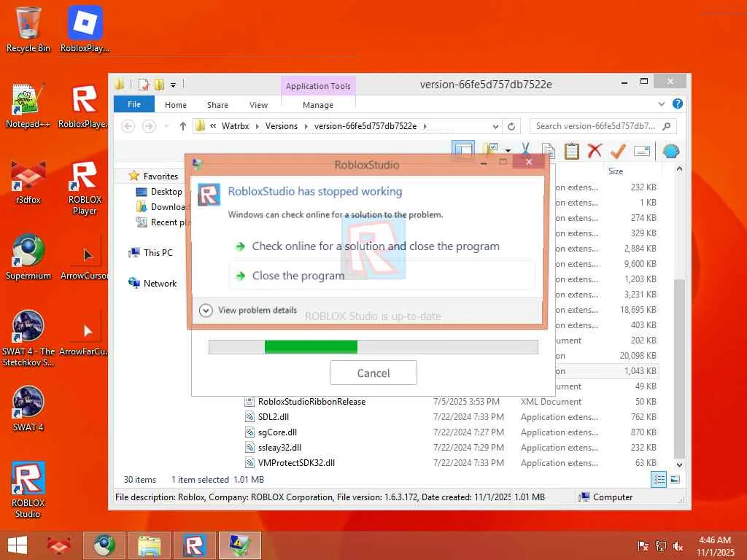This screenshot has height=560, width=747.
Task: Select the Notepad++ desktop shortcut
Action: [x=28, y=106]
